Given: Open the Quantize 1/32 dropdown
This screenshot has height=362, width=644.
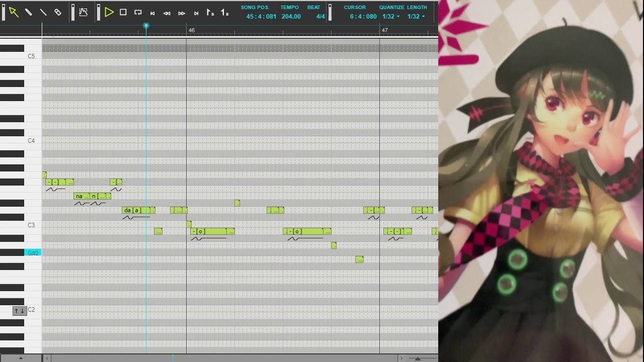Looking at the screenshot, I should [391, 17].
